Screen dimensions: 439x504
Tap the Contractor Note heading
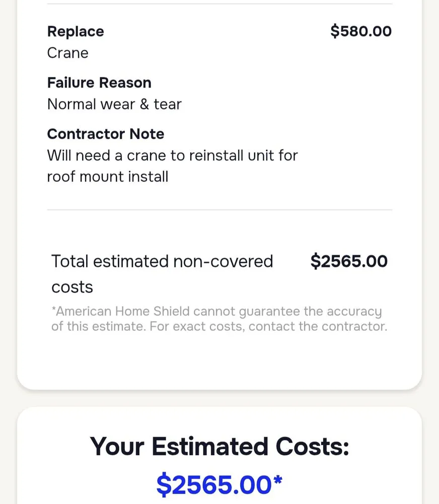pyautogui.click(x=106, y=134)
